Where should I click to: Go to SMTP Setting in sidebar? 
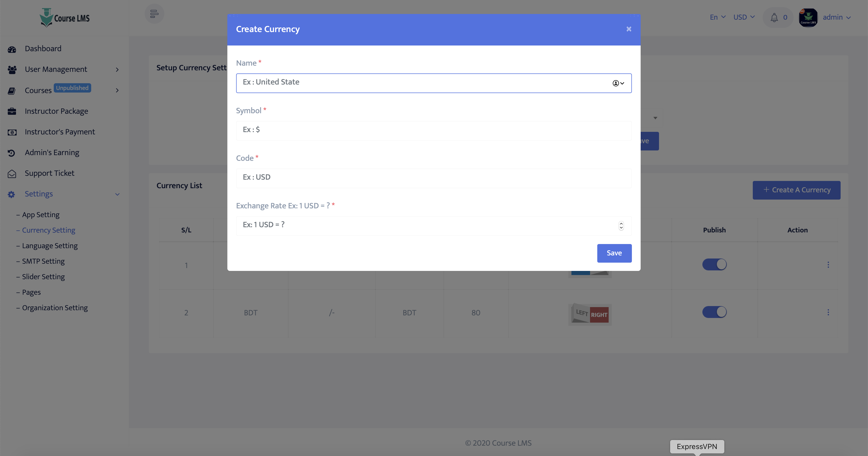43,261
